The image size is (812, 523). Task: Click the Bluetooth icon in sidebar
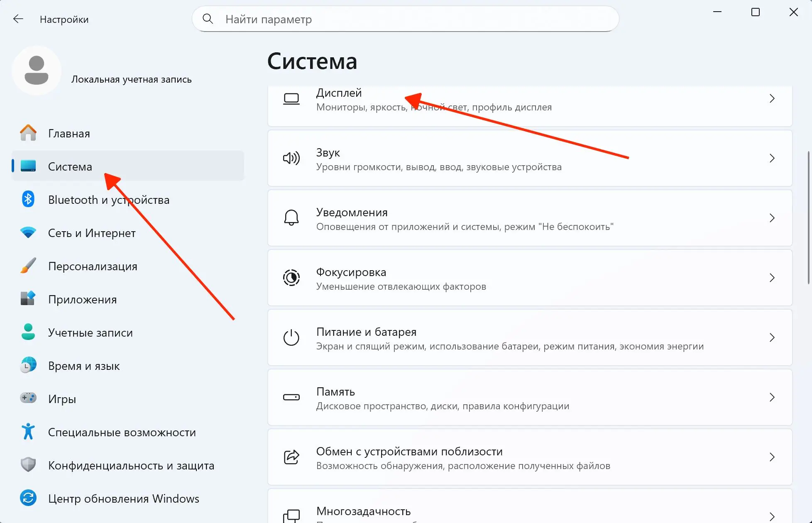(28, 199)
